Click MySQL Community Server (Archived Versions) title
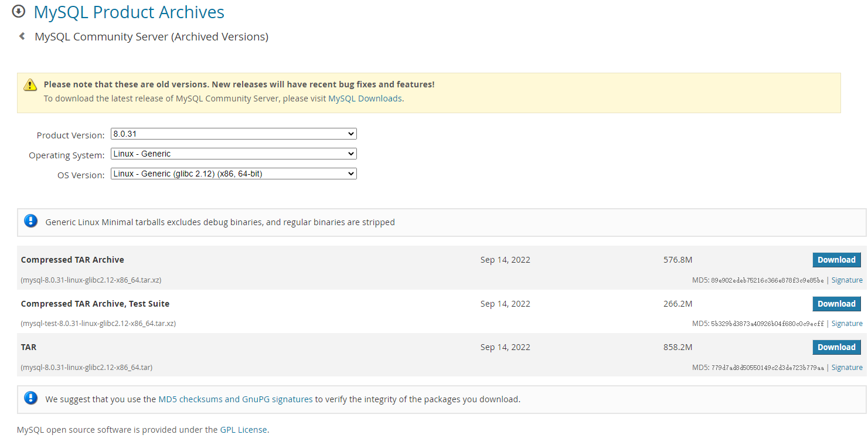This screenshot has width=868, height=438. click(151, 37)
